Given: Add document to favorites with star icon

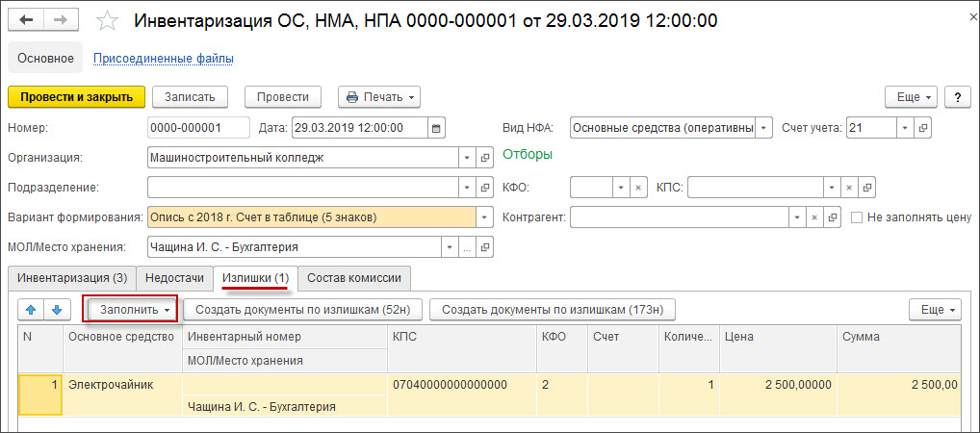Looking at the screenshot, I should click(108, 20).
